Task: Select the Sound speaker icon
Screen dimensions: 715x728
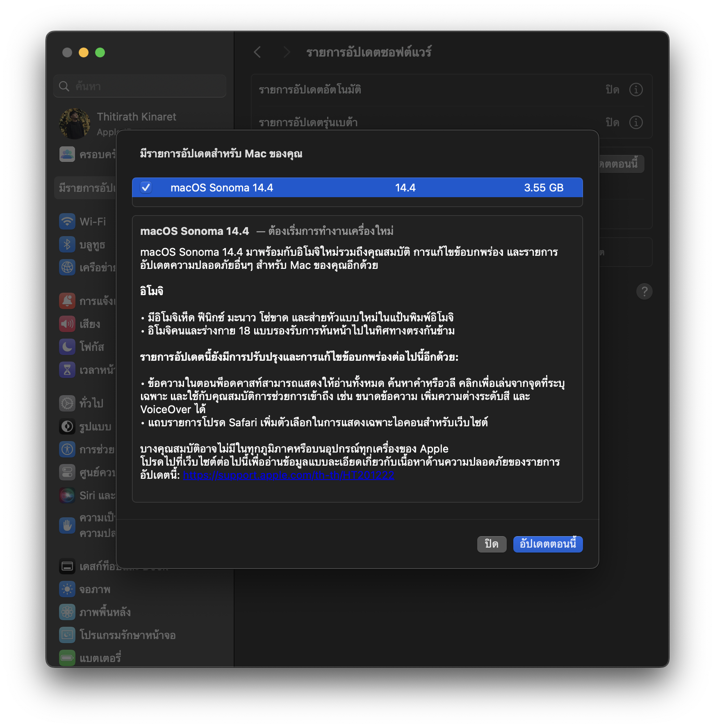Action: point(67,324)
